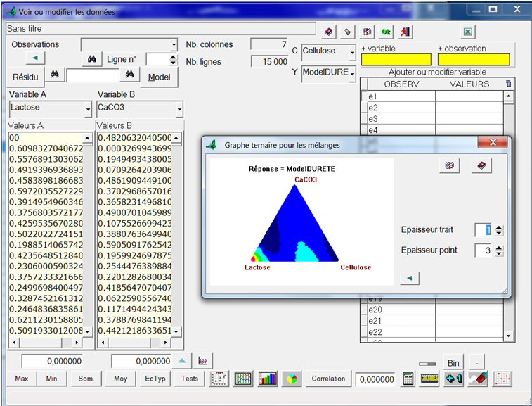
Task: Click the exit door icon in top toolbar
Action: pyautogui.click(x=406, y=32)
